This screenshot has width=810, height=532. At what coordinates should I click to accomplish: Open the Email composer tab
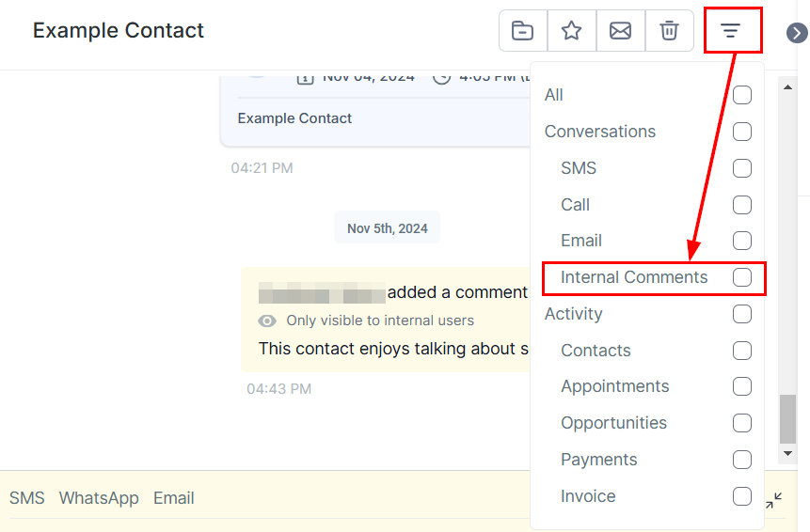174,498
